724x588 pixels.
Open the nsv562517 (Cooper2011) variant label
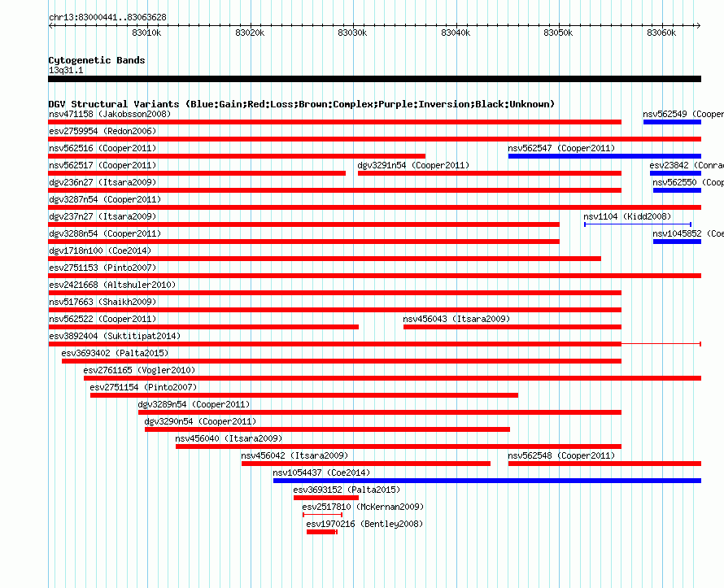click(x=102, y=165)
